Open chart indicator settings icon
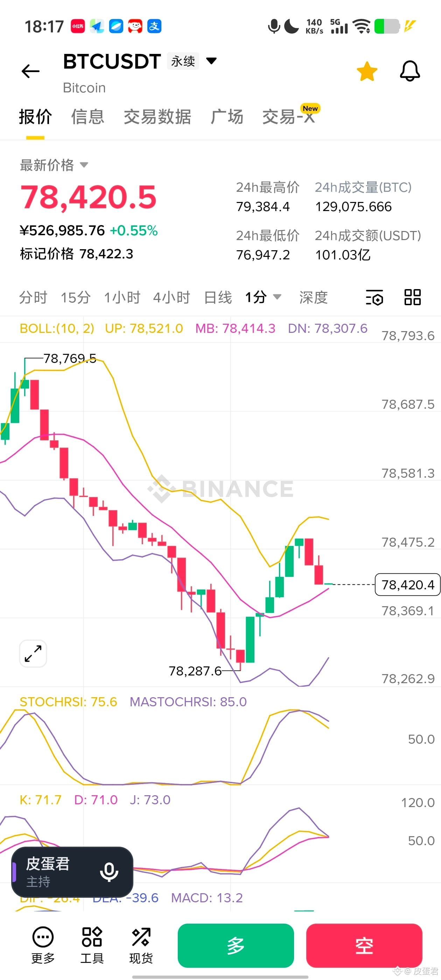This screenshot has height=980, width=441. point(374,297)
